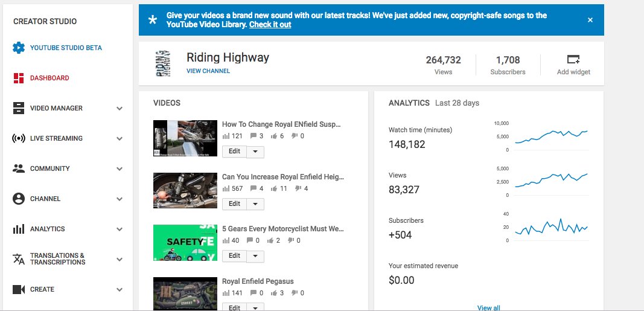Open Royal Enfield Pegasus video title
The image size is (644, 311).
tap(258, 281)
